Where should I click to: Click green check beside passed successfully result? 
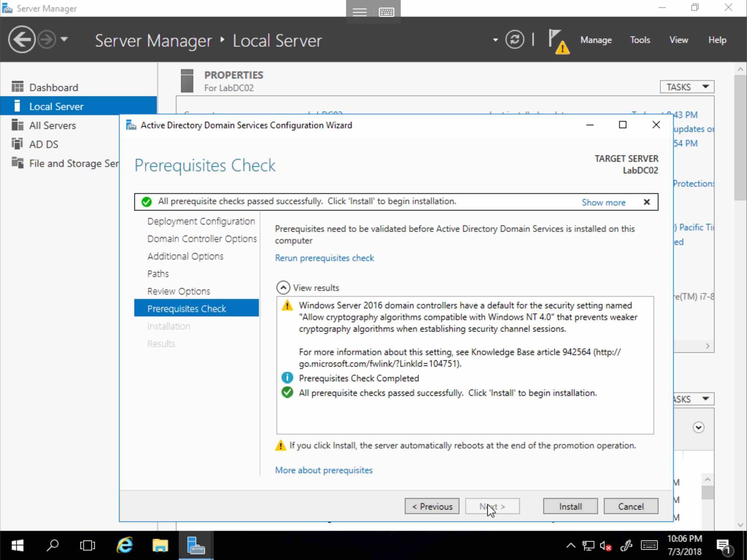[287, 393]
